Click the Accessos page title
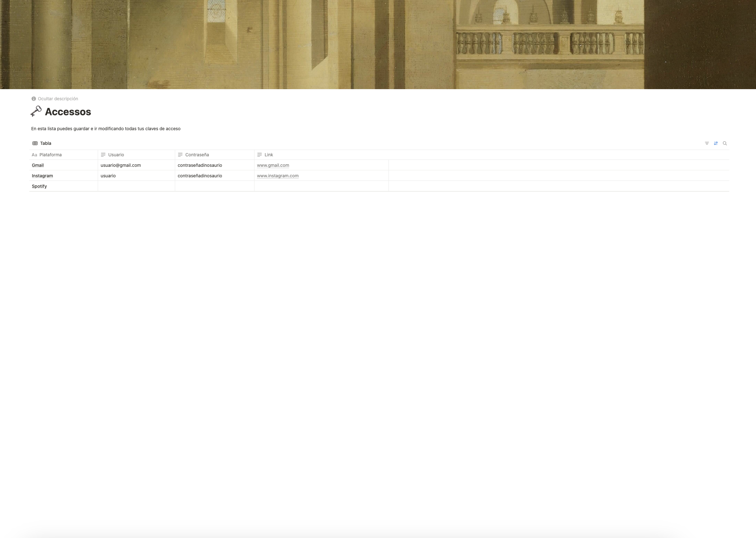The width and height of the screenshot is (756, 538). 68,112
